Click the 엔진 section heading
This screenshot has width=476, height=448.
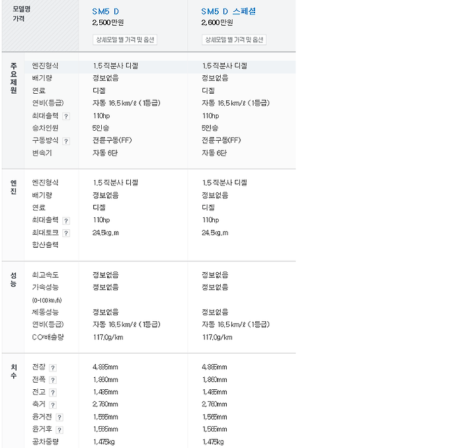coord(13,187)
